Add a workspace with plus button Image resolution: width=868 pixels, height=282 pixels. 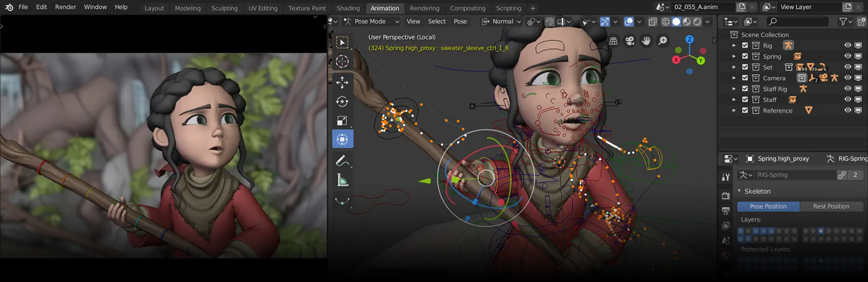click(x=532, y=8)
